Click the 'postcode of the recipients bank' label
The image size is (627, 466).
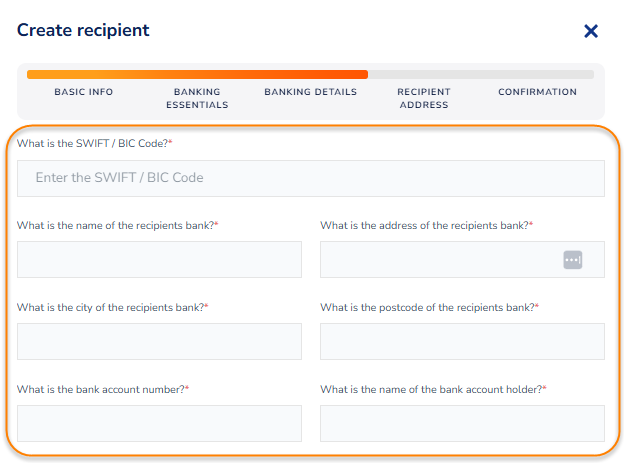point(427,308)
